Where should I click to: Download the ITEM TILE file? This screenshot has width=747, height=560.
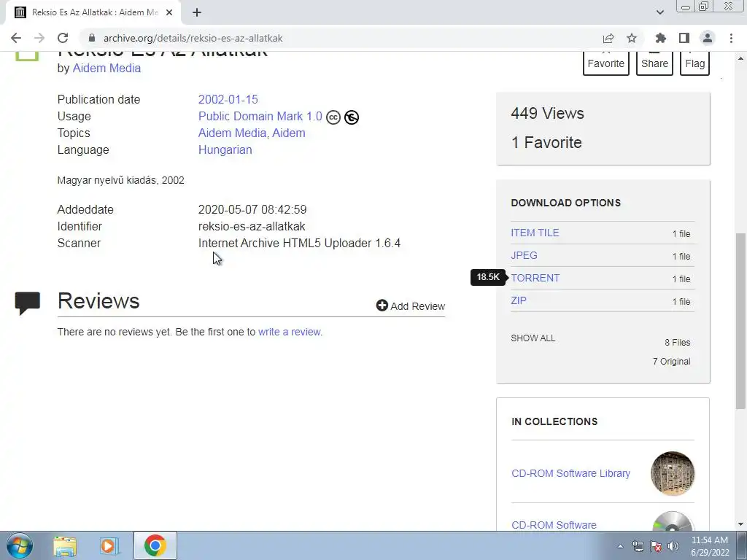click(535, 233)
